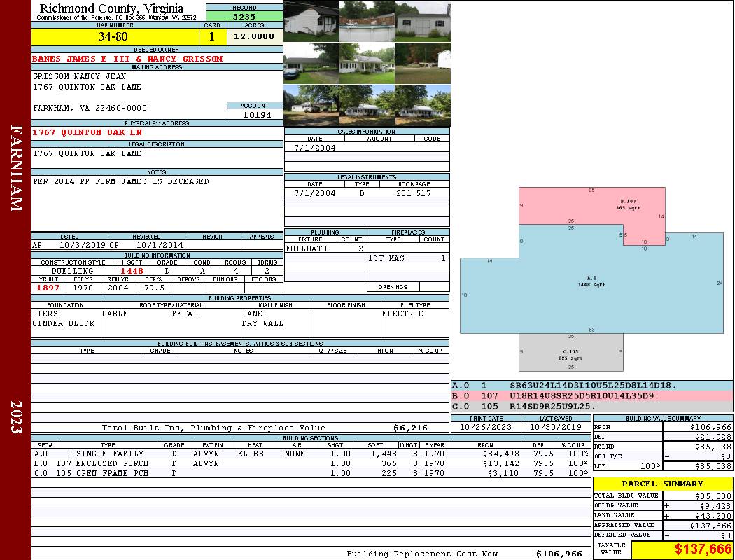Select OPEN FRAME PCH section row
Viewport: 735px width, 560px height.
[311, 473]
